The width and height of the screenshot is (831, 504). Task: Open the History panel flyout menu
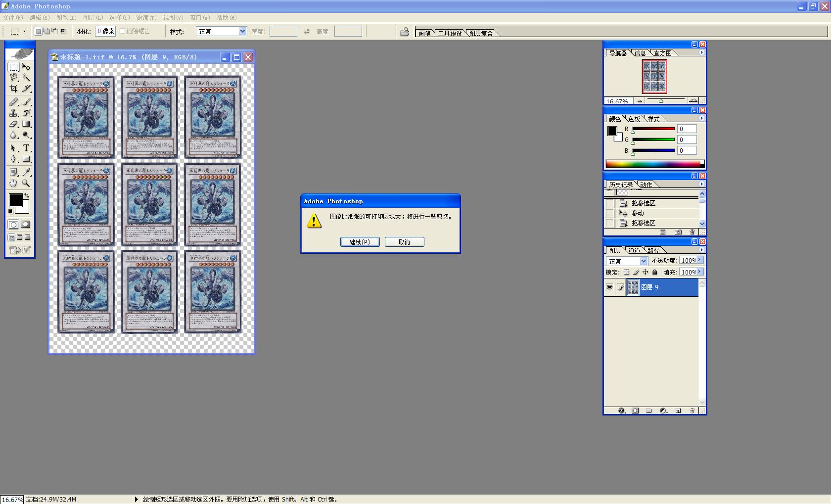point(701,184)
